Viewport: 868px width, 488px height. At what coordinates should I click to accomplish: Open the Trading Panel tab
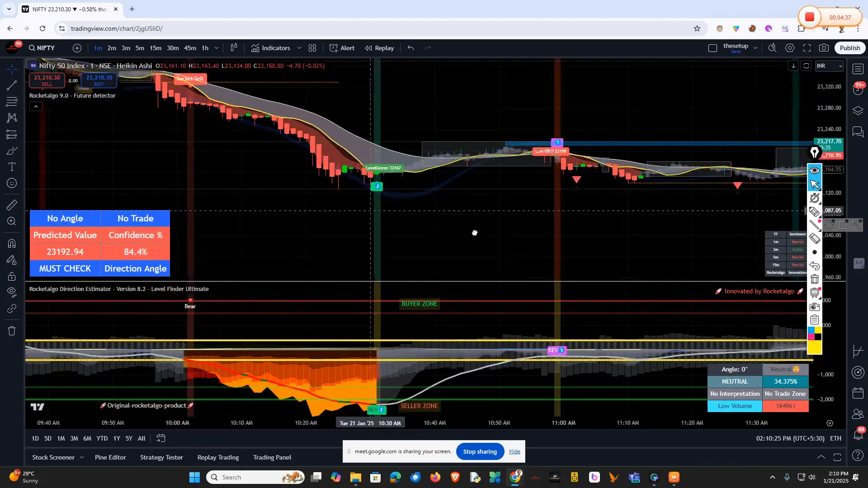pyautogui.click(x=272, y=457)
